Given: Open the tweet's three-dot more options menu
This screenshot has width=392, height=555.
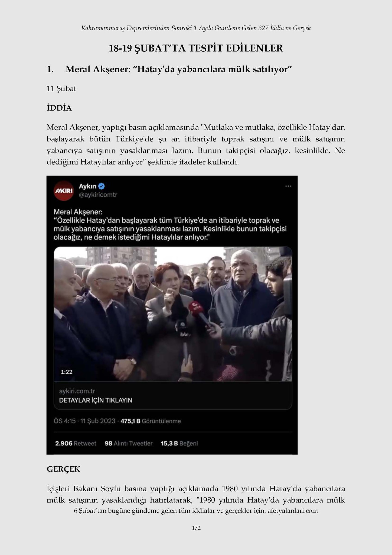Looking at the screenshot, I should [x=288, y=186].
